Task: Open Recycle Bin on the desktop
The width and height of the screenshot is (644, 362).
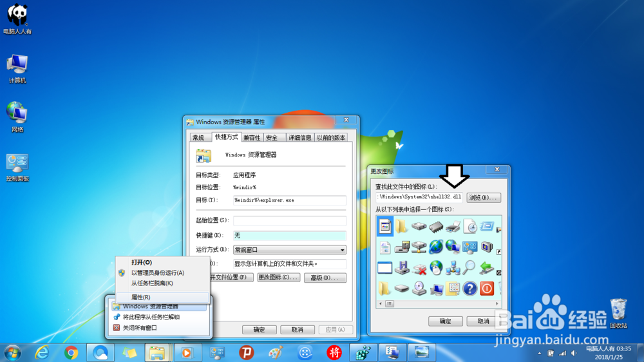Action: (x=618, y=314)
